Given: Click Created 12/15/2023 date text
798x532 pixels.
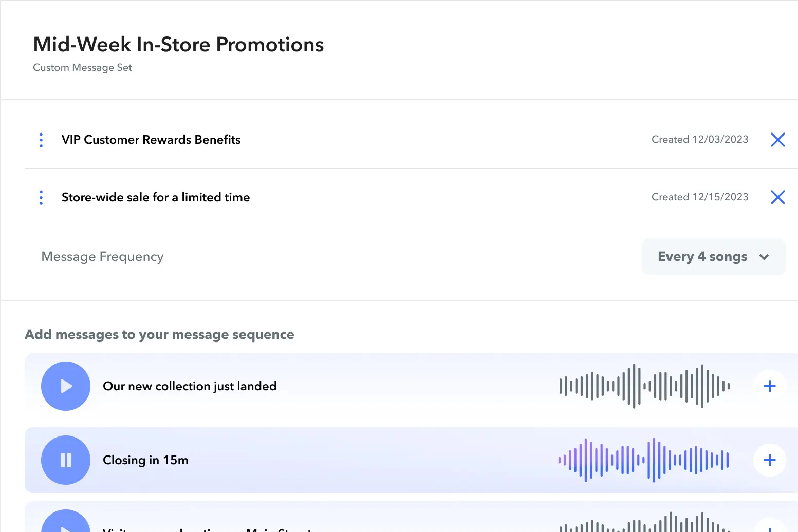Looking at the screenshot, I should coord(699,197).
